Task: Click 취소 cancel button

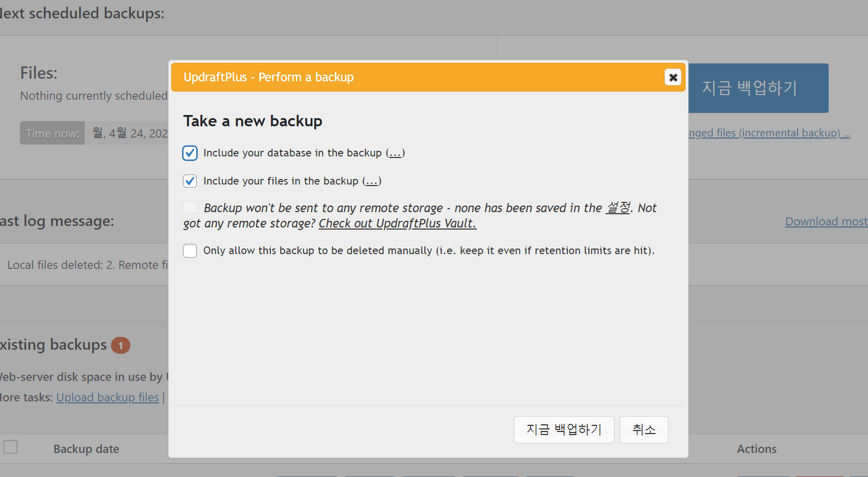Action: point(644,429)
